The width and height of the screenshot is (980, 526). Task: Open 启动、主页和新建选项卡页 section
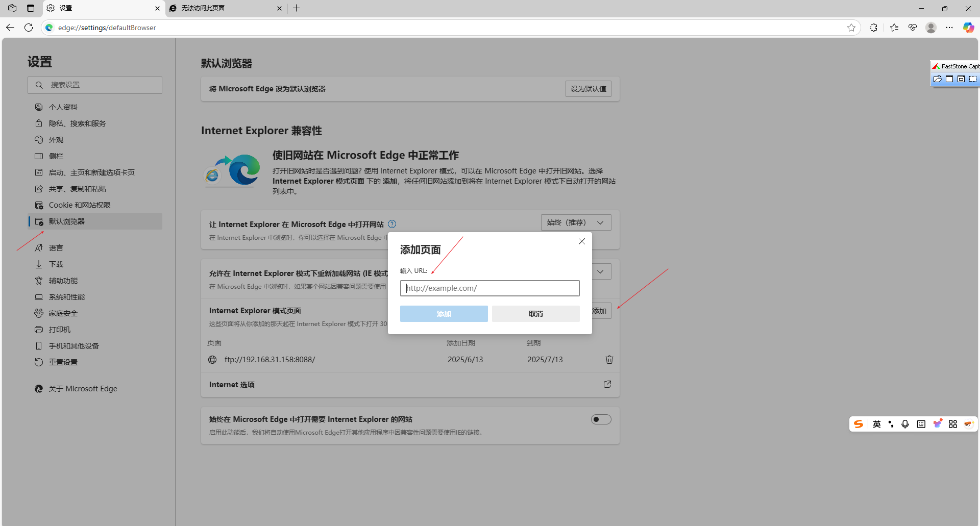[95, 172]
